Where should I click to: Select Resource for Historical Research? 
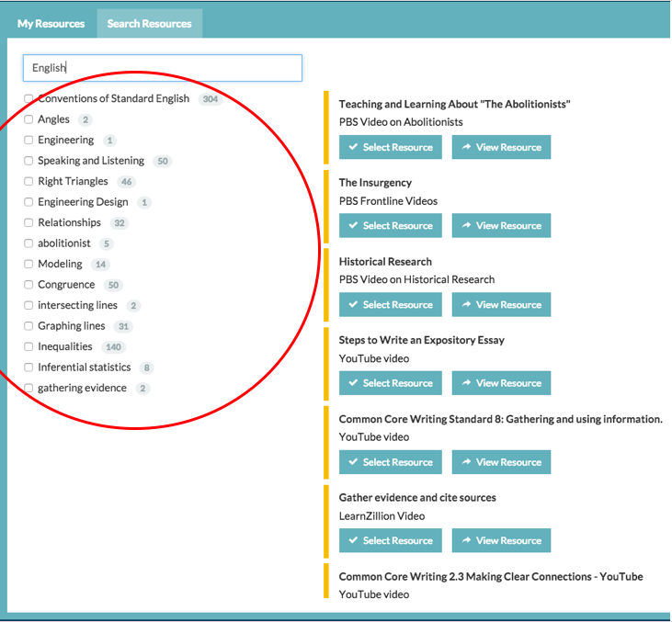(390, 305)
